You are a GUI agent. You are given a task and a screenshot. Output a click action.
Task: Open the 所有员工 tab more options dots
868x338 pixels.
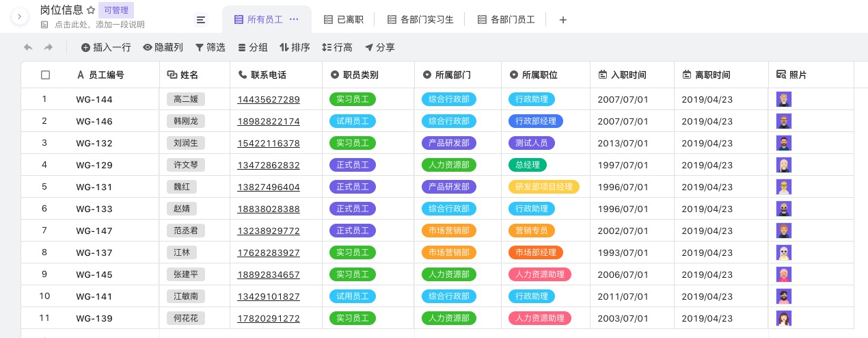(294, 20)
